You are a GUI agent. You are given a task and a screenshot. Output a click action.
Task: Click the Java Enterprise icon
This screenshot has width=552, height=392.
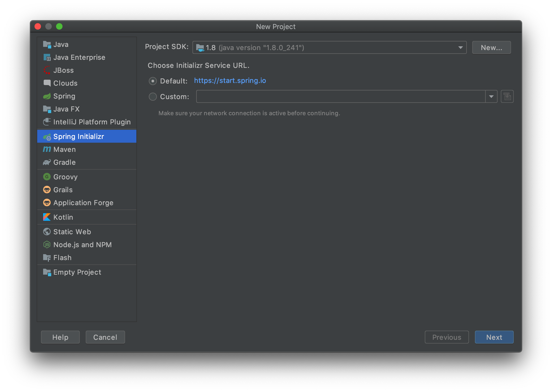[47, 57]
